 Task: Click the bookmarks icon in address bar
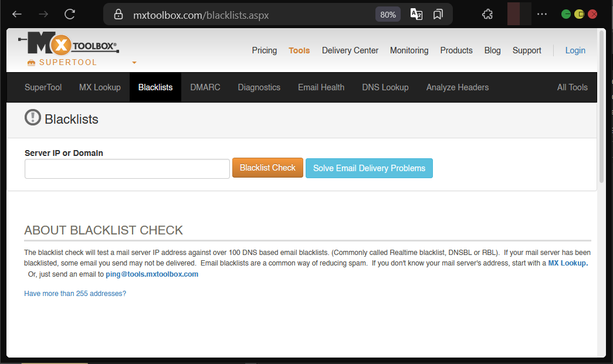click(438, 15)
